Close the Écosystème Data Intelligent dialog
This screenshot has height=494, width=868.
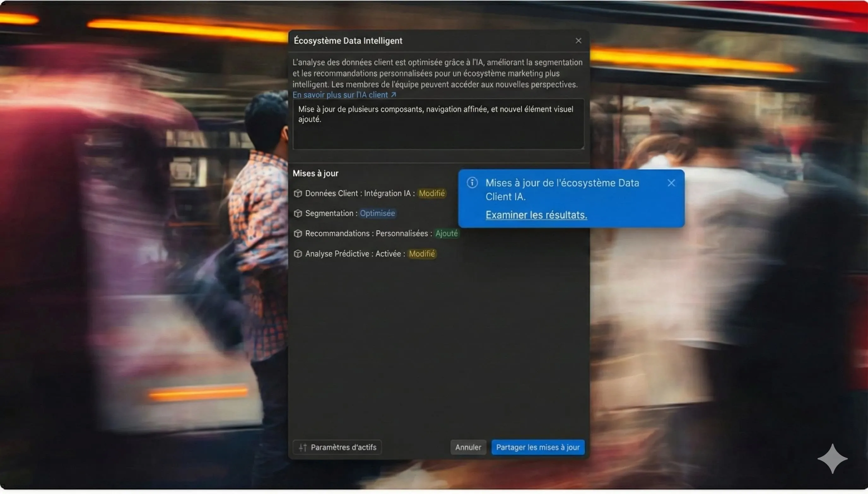point(578,41)
